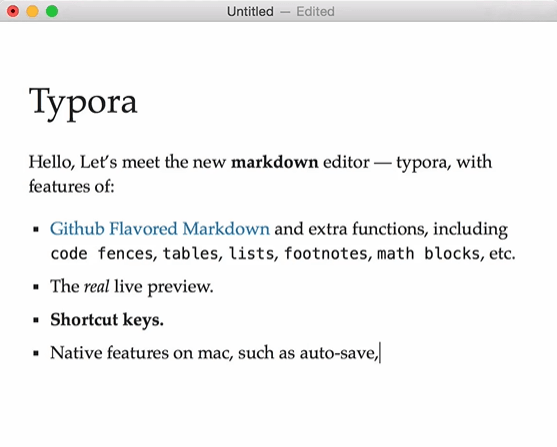Click the inline code "tables"
Image resolution: width=557 pixels, height=447 pixels.
pyautogui.click(x=190, y=254)
